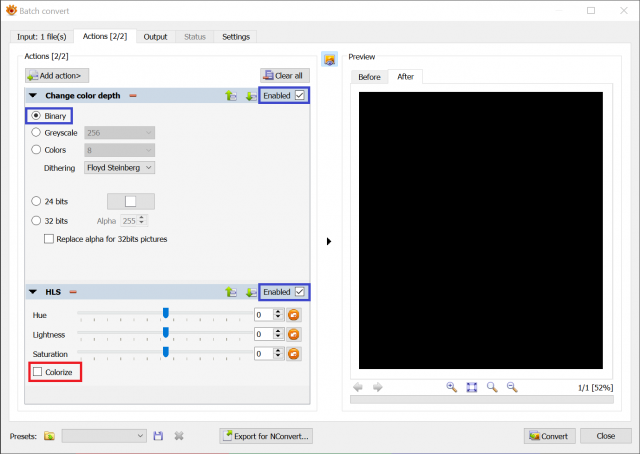Move HLS action down
The height and width of the screenshot is (454, 640).
point(251,292)
